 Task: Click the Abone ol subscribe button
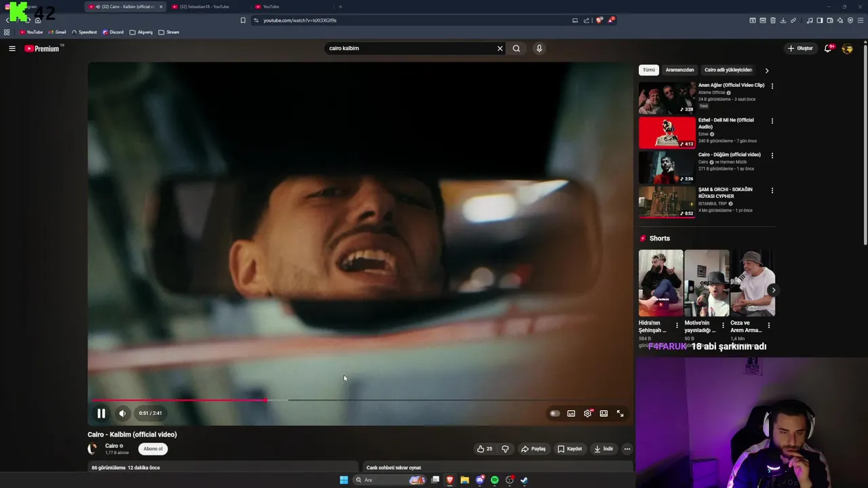(153, 449)
